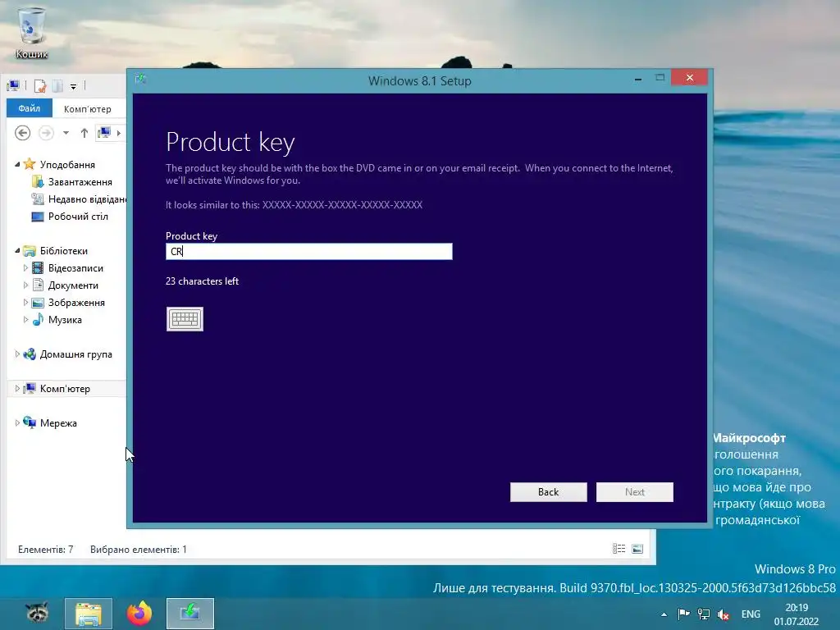This screenshot has height=630, width=840.
Task: Click the computer icon in Explorer address bar
Action: 104,132
